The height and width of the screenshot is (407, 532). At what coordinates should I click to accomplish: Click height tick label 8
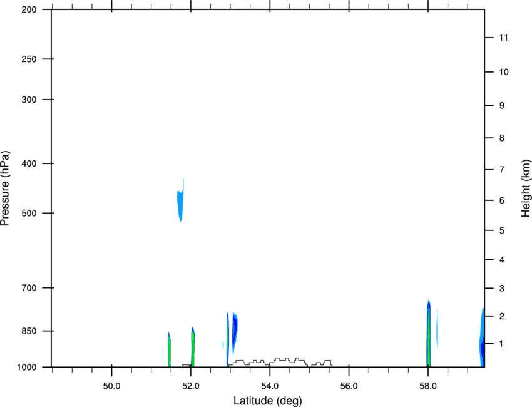click(502, 138)
